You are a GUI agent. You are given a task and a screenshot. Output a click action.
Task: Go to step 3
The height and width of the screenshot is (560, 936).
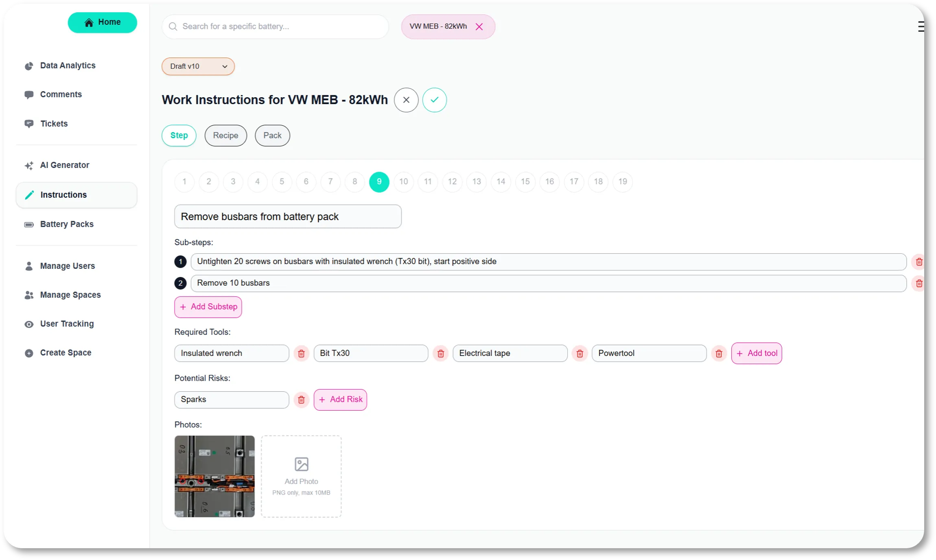(x=233, y=182)
